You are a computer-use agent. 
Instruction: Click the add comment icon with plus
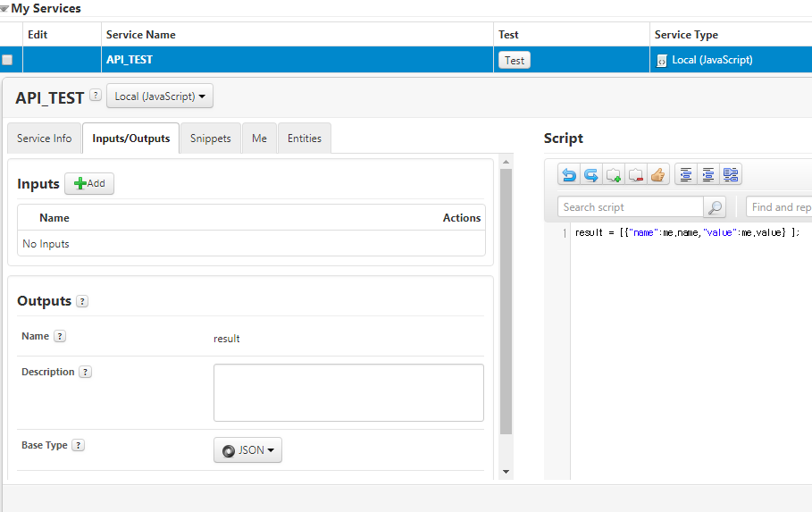click(614, 175)
